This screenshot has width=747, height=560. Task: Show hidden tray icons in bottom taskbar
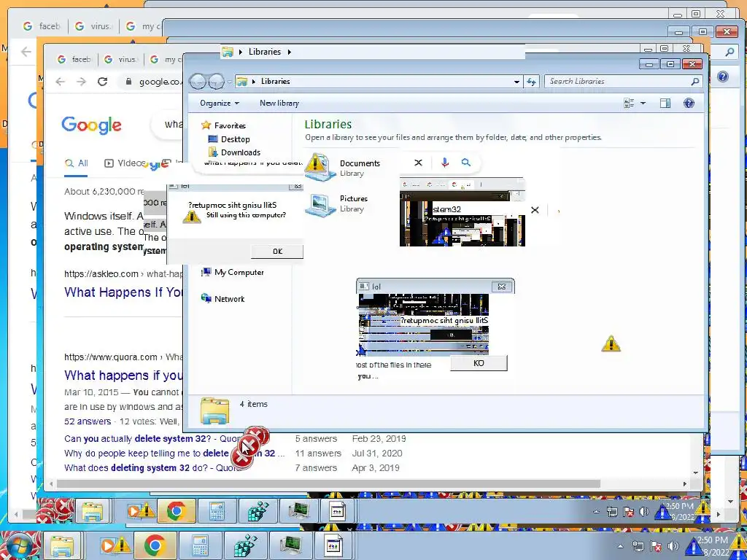(620, 547)
